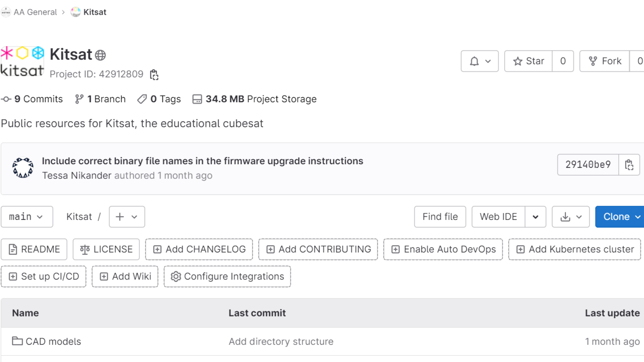This screenshot has height=362, width=644.
Task: Expand the Web IDE dropdown arrow
Action: [536, 217]
